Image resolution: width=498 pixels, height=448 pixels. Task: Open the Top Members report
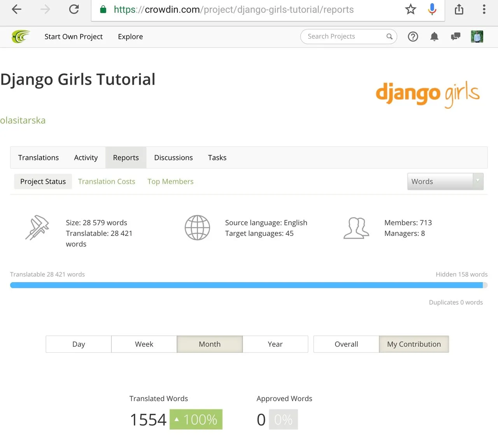coord(170,181)
